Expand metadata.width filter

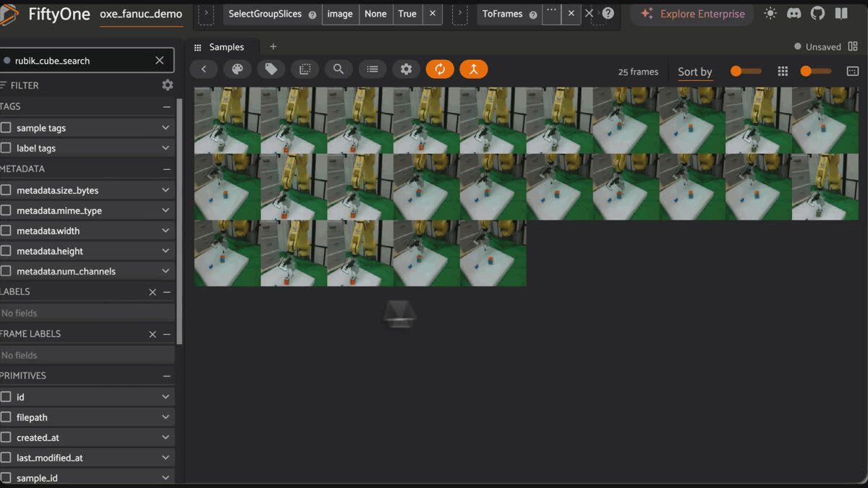tap(166, 231)
